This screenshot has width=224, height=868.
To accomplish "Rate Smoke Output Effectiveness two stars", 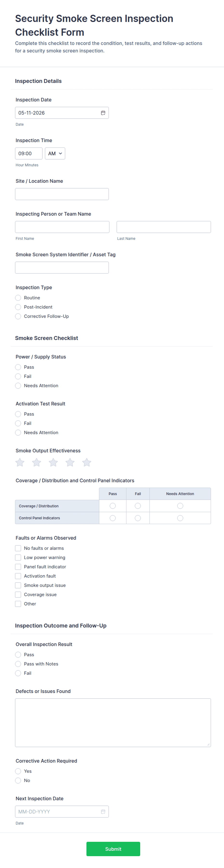I will pyautogui.click(x=36, y=462).
